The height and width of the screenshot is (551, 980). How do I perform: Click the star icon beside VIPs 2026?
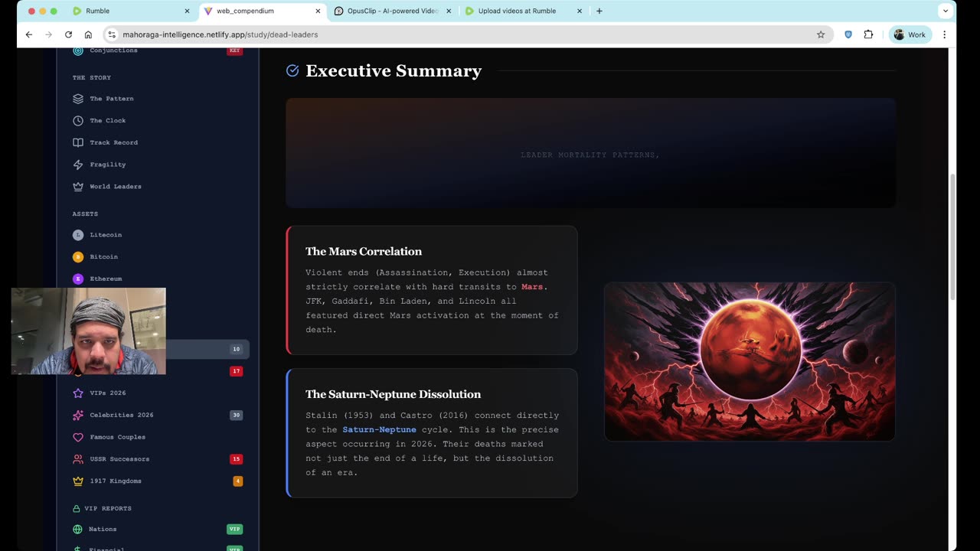[x=78, y=393]
